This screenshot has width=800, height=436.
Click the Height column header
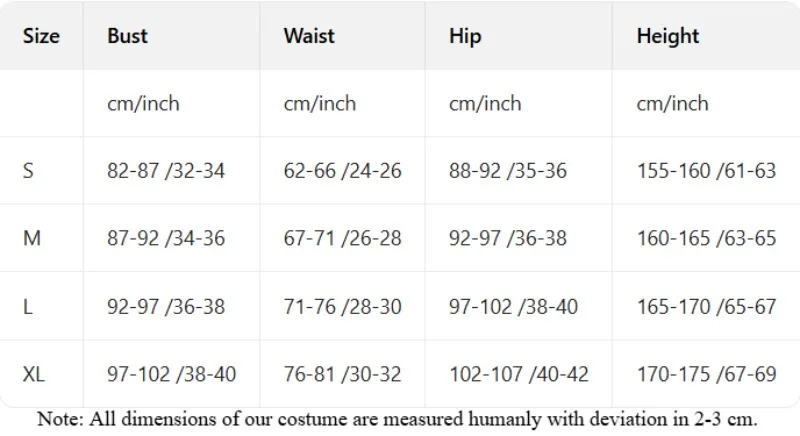668,37
